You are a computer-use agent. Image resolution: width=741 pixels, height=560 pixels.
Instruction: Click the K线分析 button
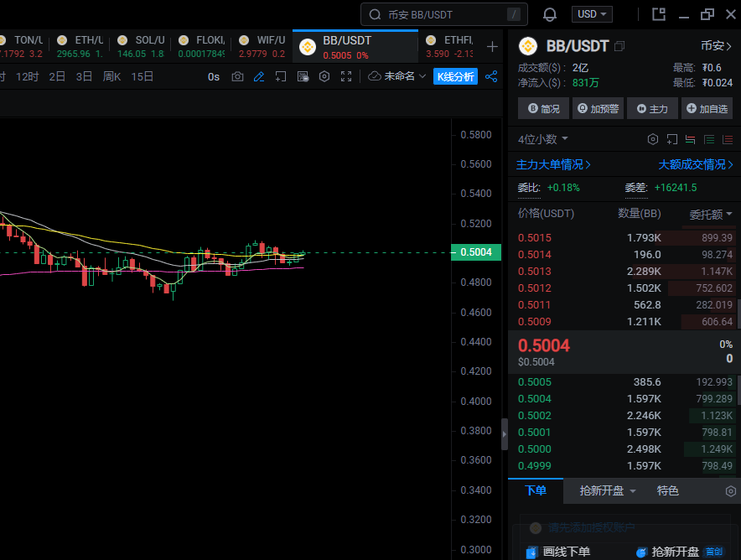pos(455,76)
